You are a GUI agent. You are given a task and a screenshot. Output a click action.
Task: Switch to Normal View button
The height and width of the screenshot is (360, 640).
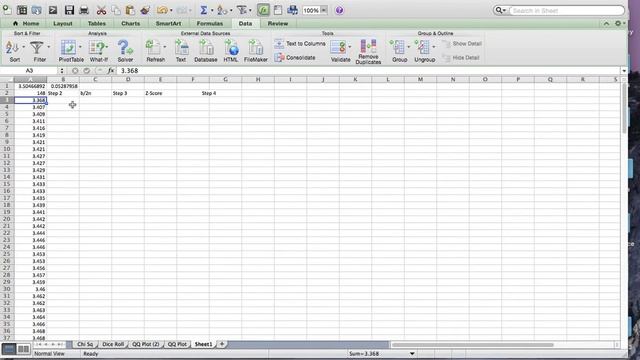9,349
